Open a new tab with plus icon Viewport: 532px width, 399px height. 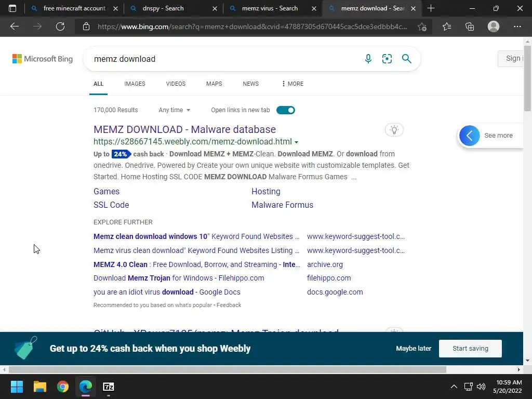(x=431, y=8)
